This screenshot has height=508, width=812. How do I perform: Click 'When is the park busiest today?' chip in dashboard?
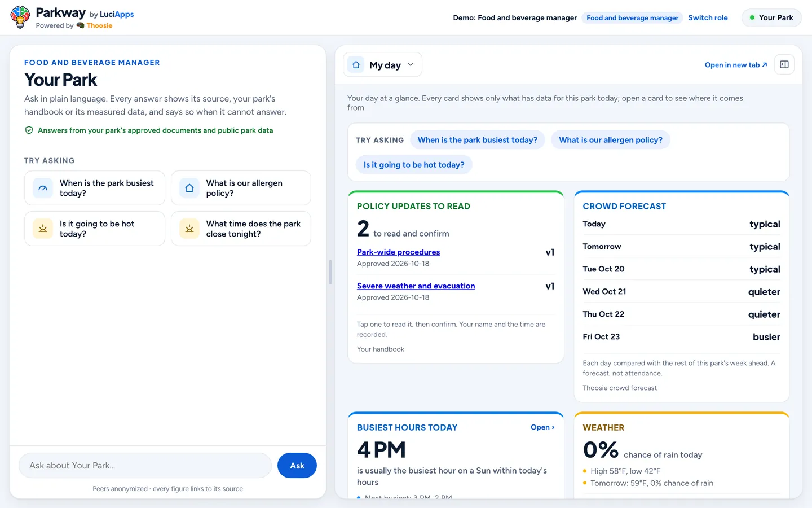click(x=478, y=140)
